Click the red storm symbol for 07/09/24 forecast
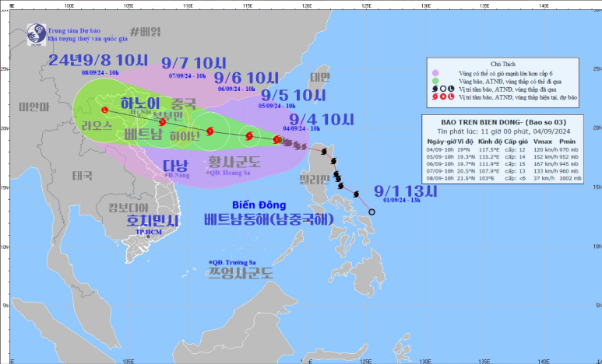Screen dimensions: 602x364 [x=162, y=121]
